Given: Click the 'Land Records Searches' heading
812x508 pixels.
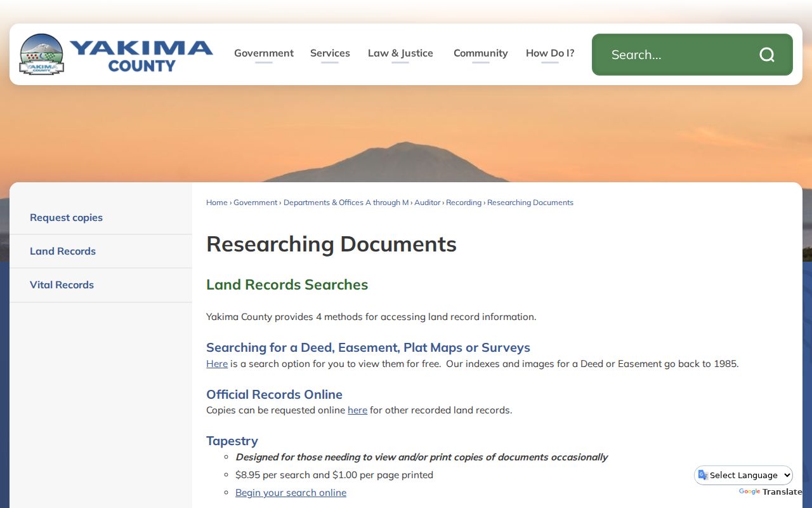Looking at the screenshot, I should (x=287, y=284).
